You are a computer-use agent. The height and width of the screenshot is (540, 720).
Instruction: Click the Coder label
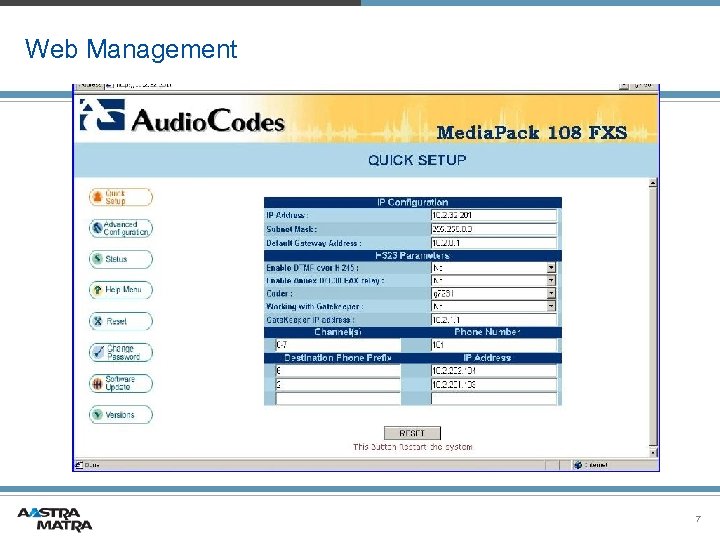pos(279,293)
